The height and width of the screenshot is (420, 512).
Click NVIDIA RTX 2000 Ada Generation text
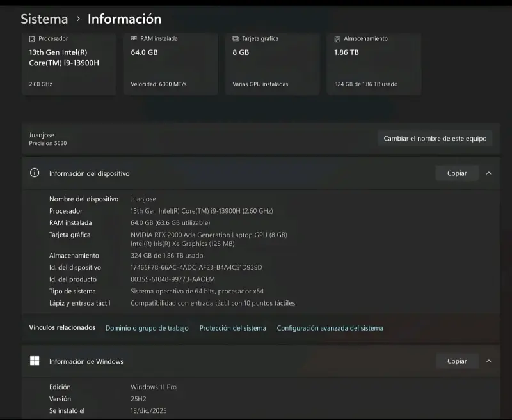[209, 235]
